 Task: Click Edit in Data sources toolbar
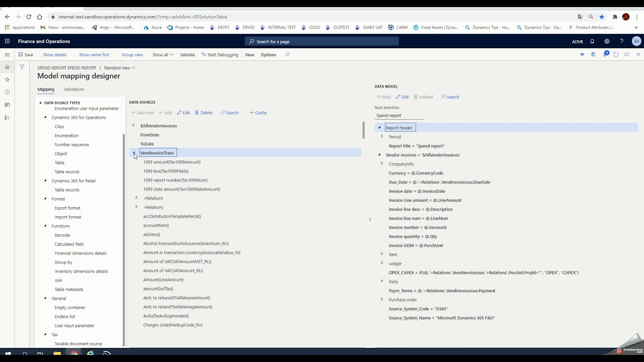click(x=183, y=113)
